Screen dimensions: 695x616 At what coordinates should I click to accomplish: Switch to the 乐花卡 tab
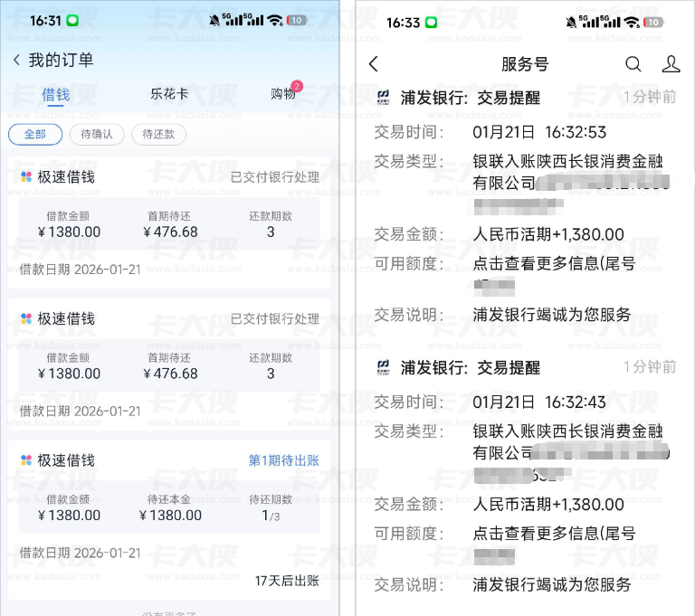169,94
